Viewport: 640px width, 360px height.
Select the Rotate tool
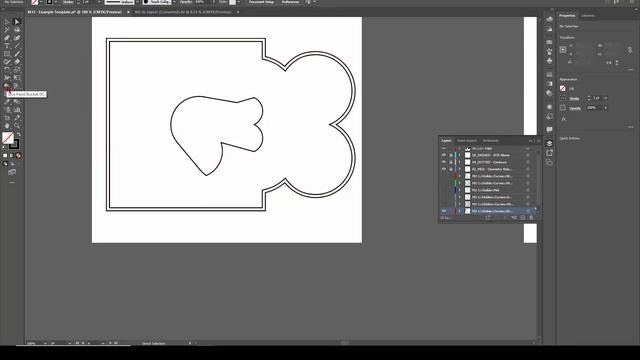click(x=7, y=69)
